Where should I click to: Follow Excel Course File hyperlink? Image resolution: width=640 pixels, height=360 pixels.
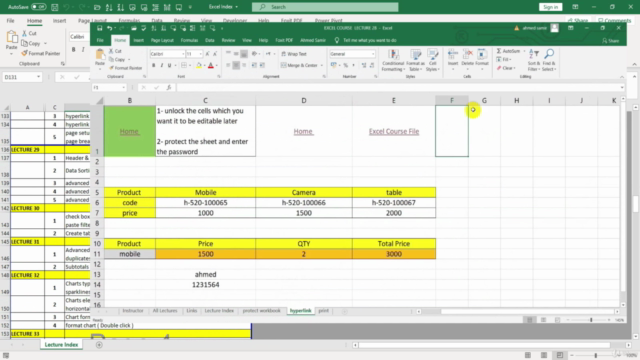394,131
